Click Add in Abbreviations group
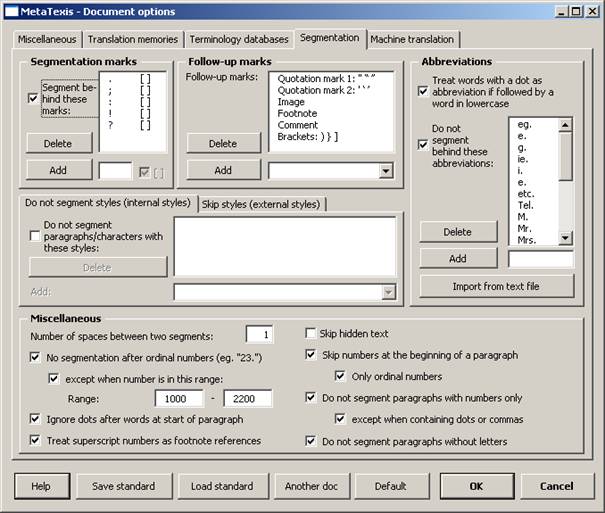Viewport: 605px width, 513px height. pos(458,258)
